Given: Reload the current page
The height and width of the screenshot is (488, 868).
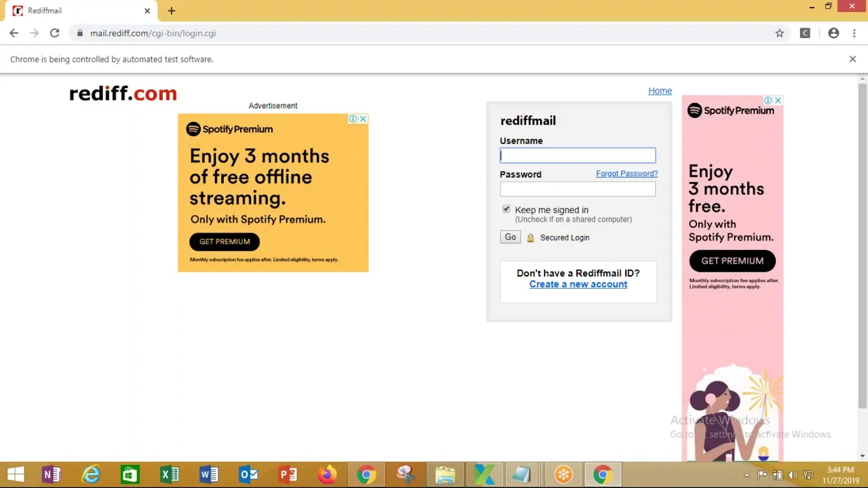Looking at the screenshot, I should (x=55, y=33).
